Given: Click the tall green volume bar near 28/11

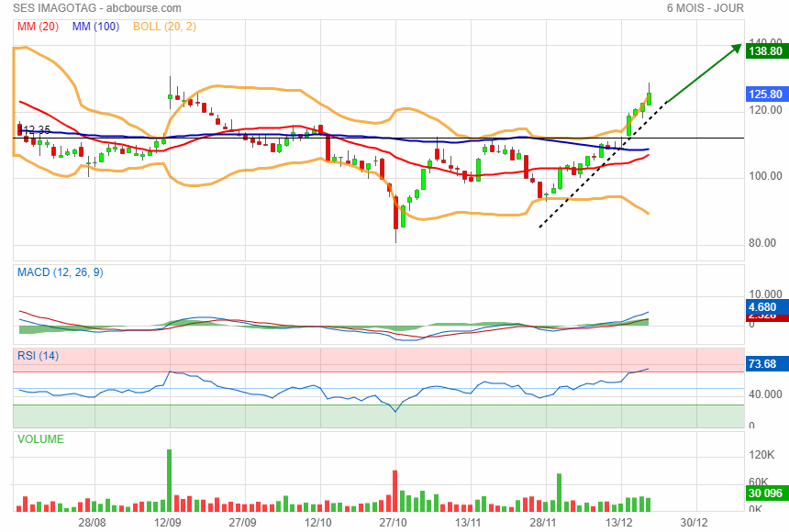Looking at the screenshot, I should point(559,493).
